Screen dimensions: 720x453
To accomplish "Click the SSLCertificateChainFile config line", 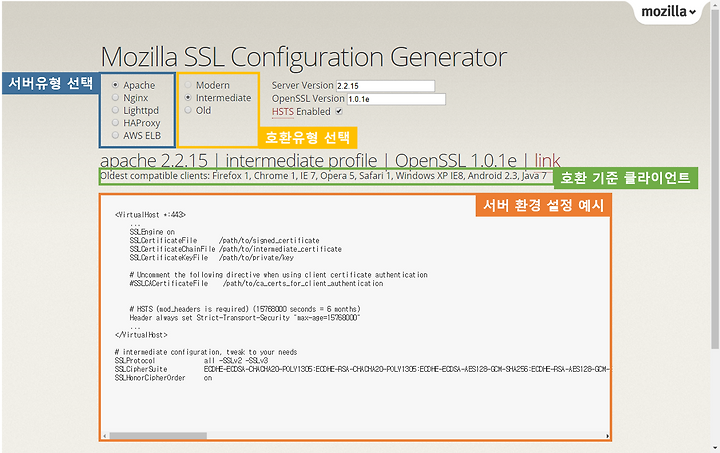I will [x=236, y=249].
